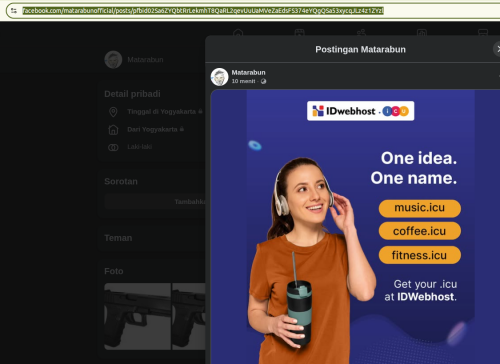Open the second gun photo thumbnail under Foto
The width and height of the screenshot is (500, 364).
(x=189, y=316)
